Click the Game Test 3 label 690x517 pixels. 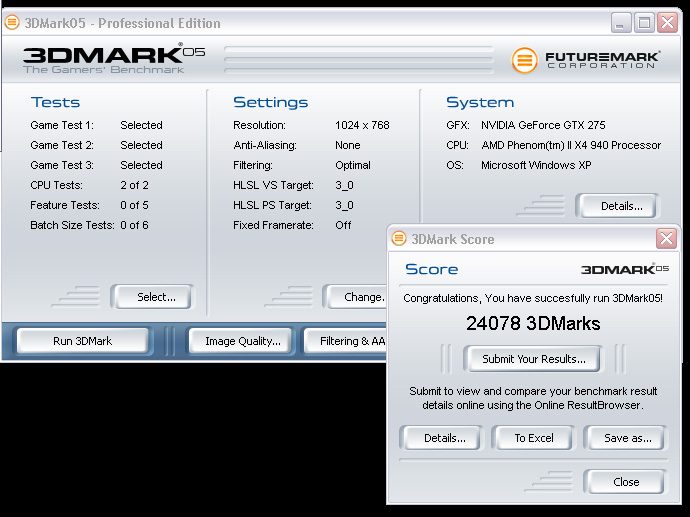62,165
